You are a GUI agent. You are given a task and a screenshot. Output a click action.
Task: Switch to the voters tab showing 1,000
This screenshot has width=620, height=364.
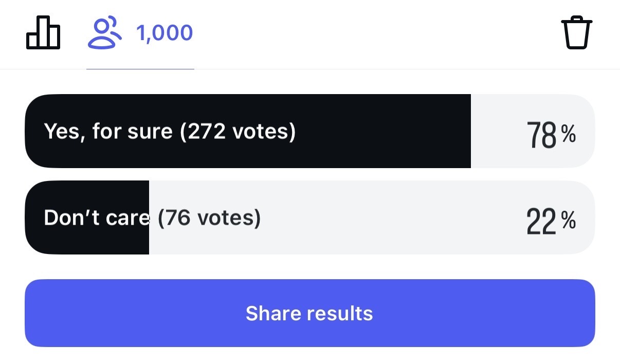point(140,32)
